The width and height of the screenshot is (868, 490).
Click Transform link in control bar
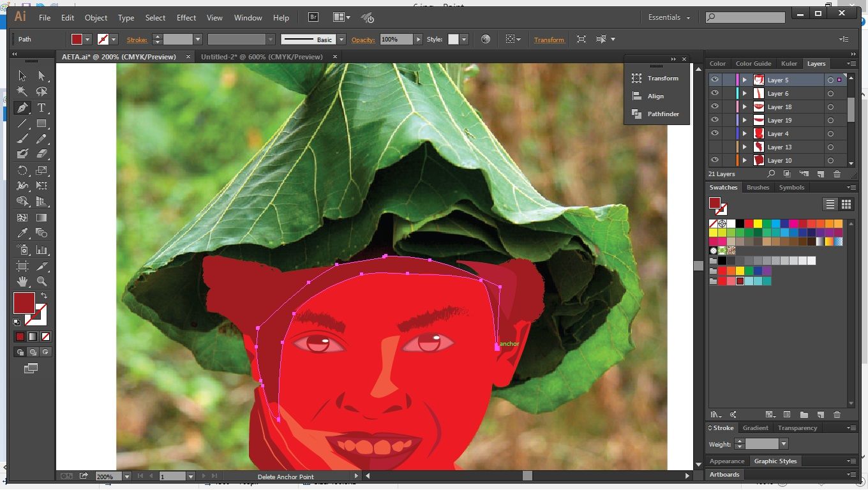pyautogui.click(x=549, y=40)
